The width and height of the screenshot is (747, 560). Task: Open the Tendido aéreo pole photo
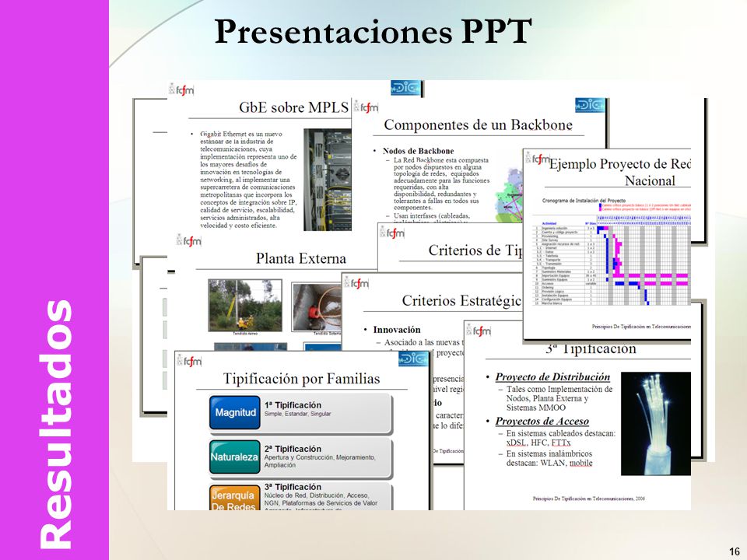pos(245,305)
